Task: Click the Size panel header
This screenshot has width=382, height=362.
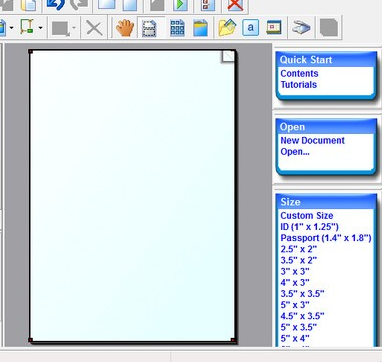Action: 326,202
